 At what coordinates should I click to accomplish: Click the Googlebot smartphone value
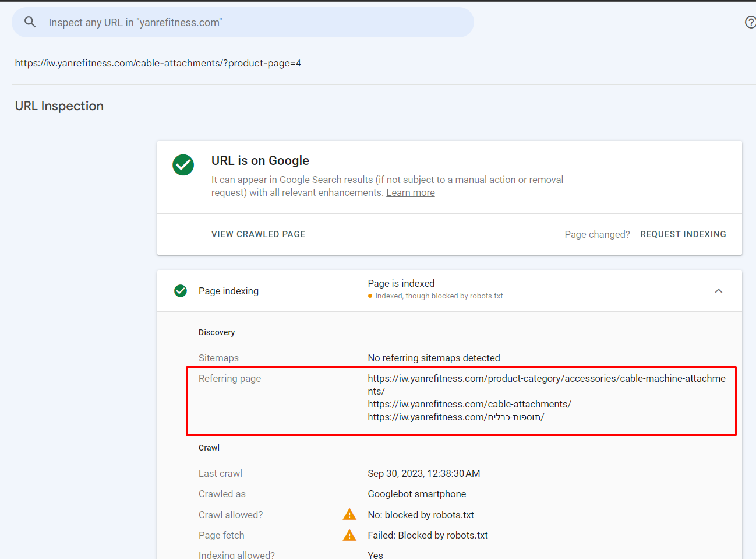[417, 494]
